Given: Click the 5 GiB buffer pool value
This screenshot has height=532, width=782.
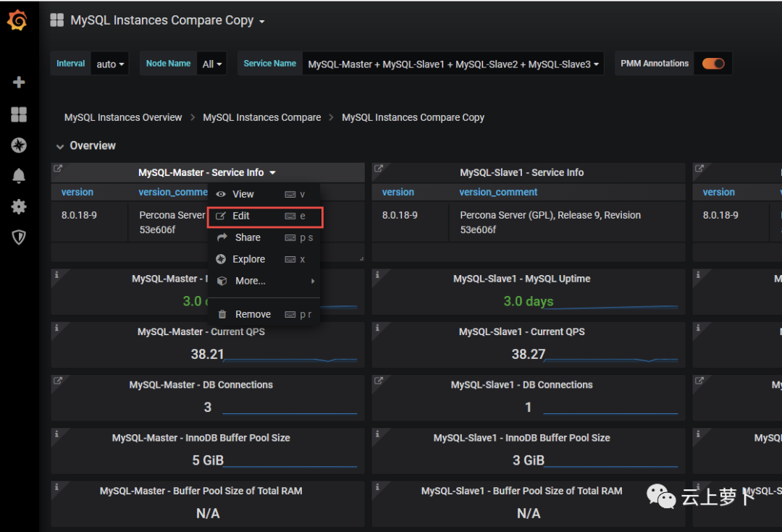Looking at the screenshot, I should point(208,460).
